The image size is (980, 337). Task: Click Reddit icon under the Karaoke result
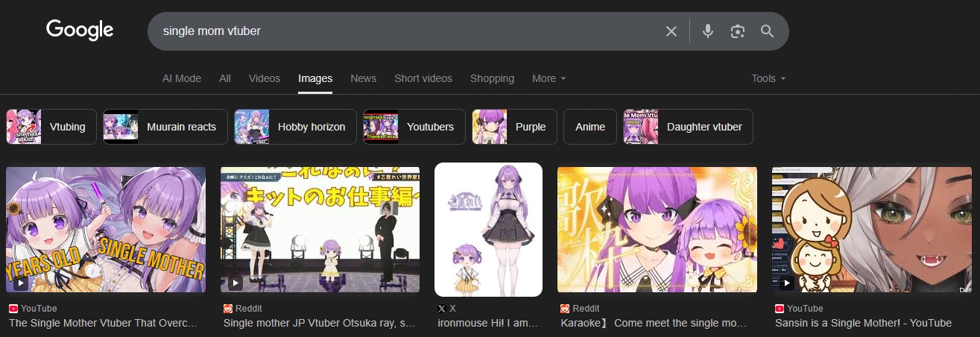pyautogui.click(x=565, y=309)
